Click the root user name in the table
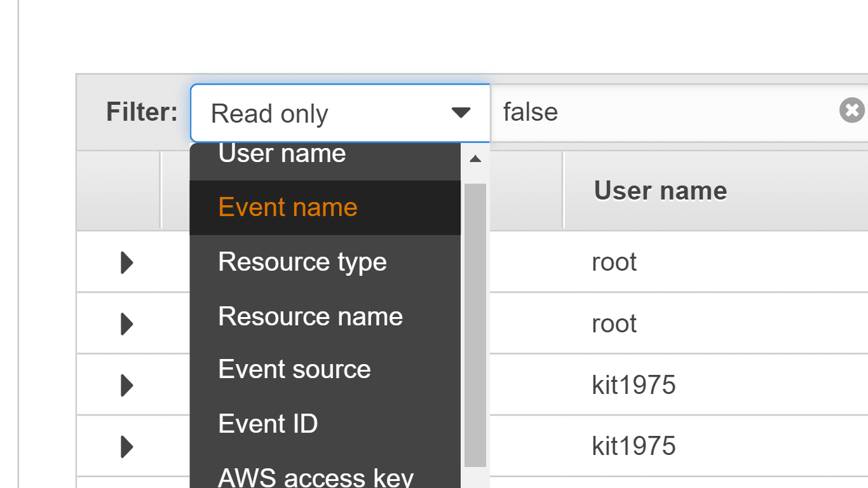 tap(613, 261)
